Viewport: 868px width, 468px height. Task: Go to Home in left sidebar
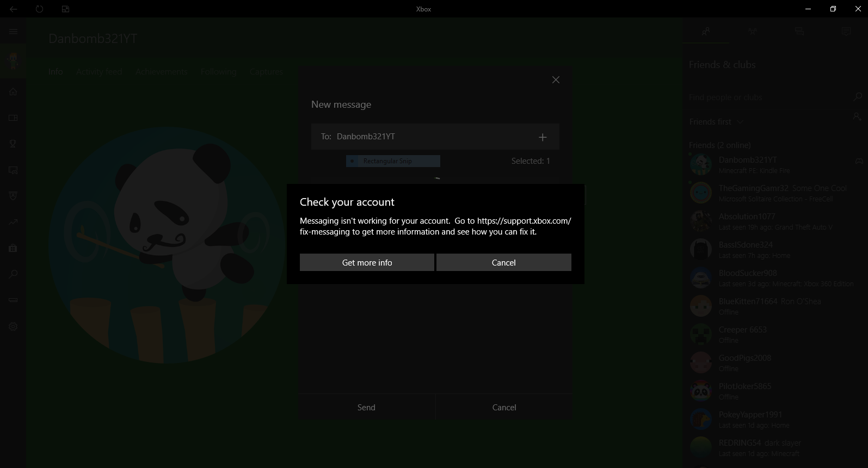pyautogui.click(x=13, y=91)
